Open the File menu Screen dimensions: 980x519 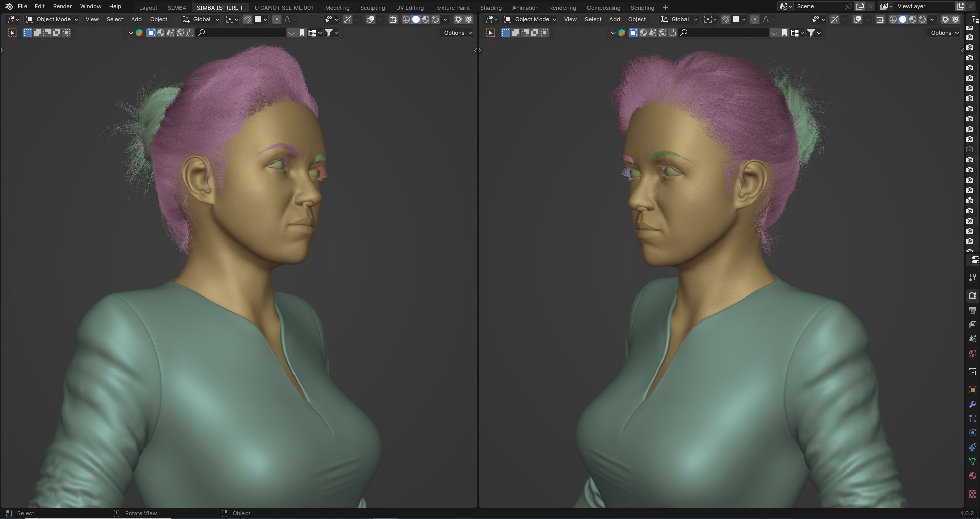[x=22, y=6]
